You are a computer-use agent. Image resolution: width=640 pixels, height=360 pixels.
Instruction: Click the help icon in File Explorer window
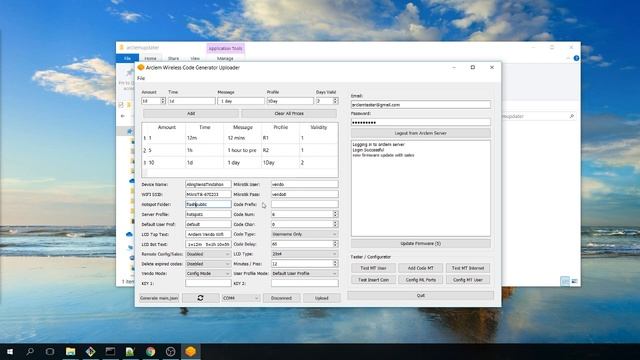pyautogui.click(x=576, y=58)
